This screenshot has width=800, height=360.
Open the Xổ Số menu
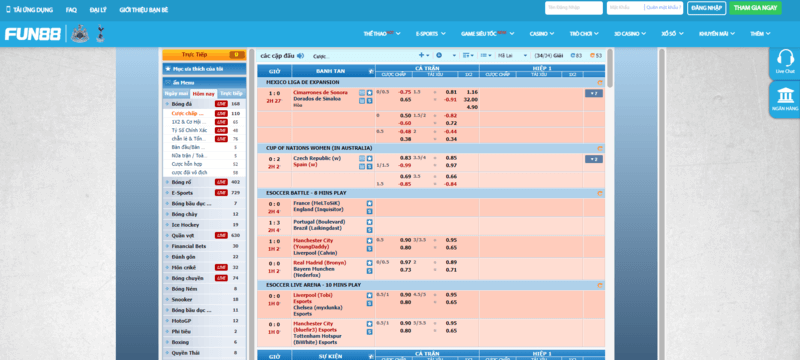pyautogui.click(x=672, y=34)
